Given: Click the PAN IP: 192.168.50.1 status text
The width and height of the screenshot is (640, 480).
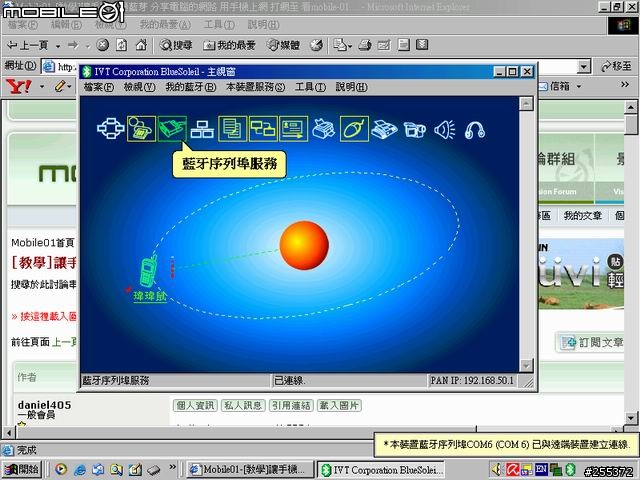Looking at the screenshot, I should [x=472, y=380].
